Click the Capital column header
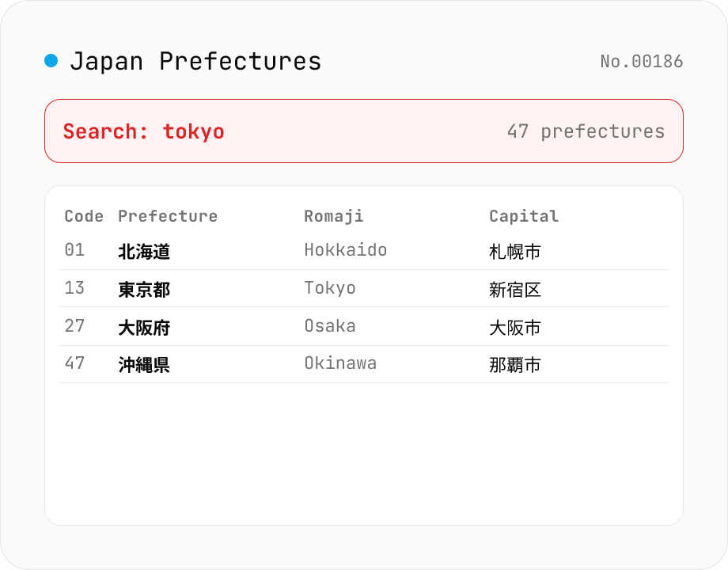The height and width of the screenshot is (570, 728). click(x=524, y=216)
